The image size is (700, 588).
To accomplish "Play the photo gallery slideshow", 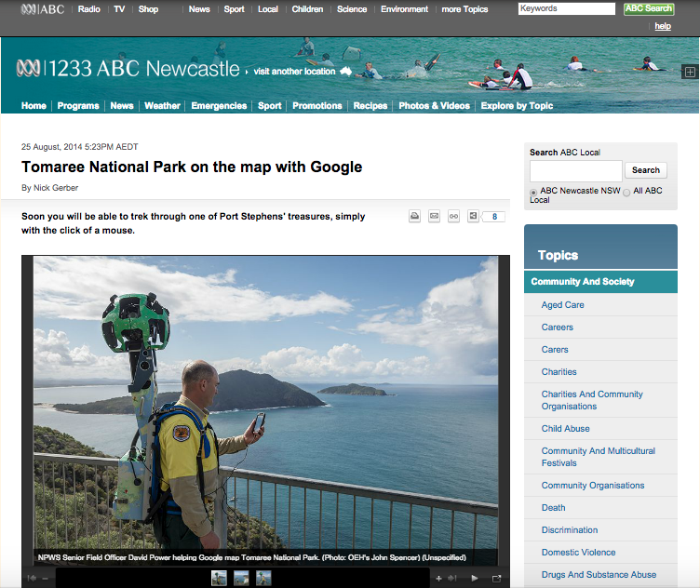I will pyautogui.click(x=475, y=579).
